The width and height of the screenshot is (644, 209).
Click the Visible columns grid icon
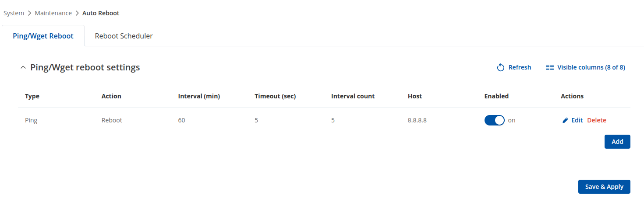[550, 67]
